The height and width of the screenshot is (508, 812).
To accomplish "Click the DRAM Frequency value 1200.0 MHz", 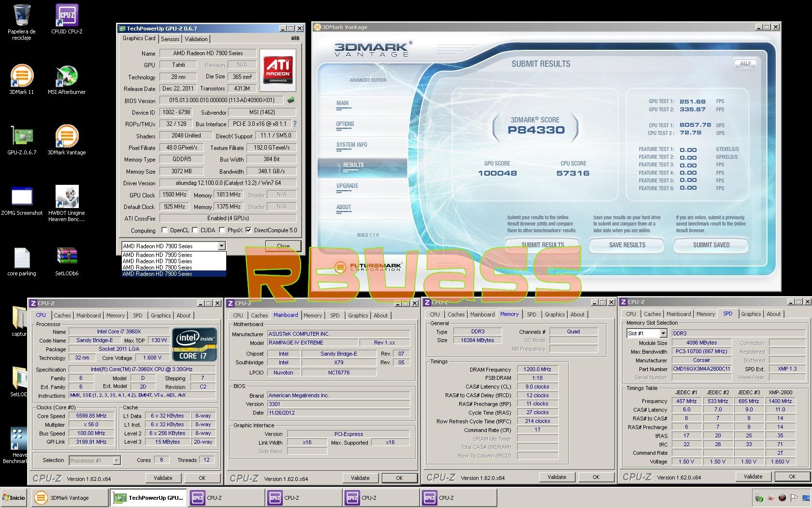I will click(537, 369).
